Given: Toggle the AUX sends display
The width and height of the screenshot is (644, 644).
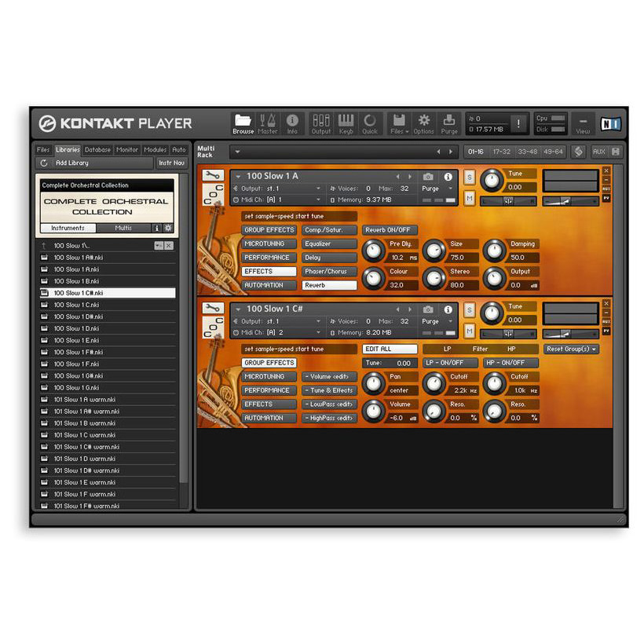Looking at the screenshot, I should pos(598,152).
